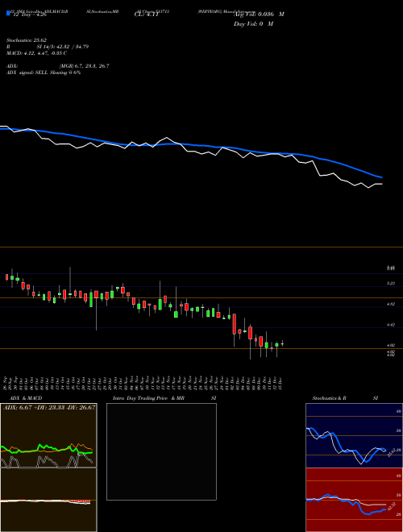Click the 'CL: 4.11' closing price label
This screenshot has height=532, width=403.
[x=147, y=15]
